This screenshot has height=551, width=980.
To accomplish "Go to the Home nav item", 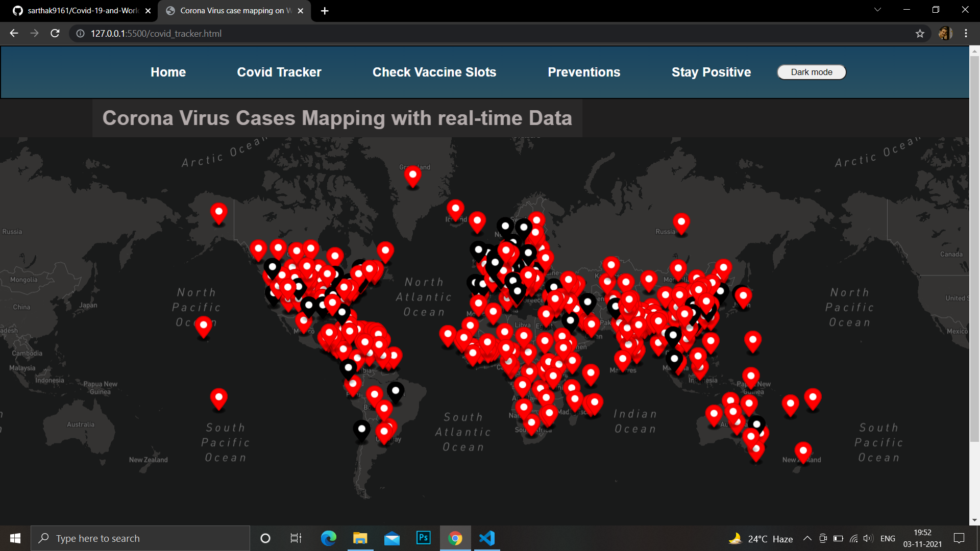I will [x=168, y=72].
